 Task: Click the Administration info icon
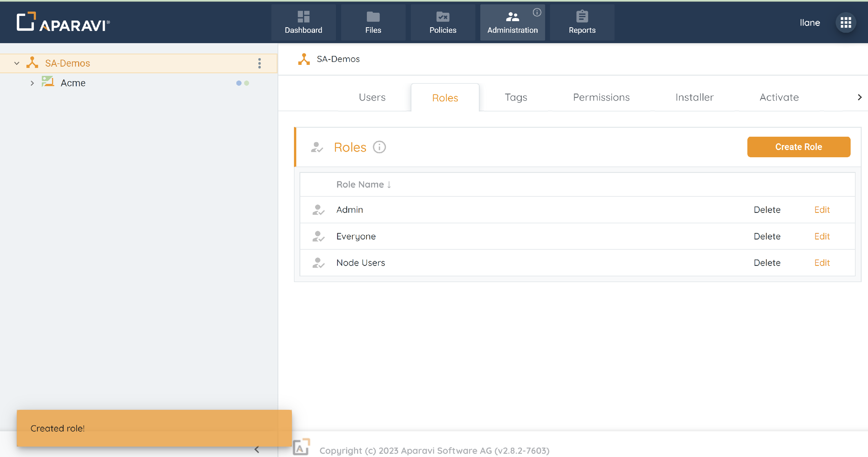click(x=537, y=12)
